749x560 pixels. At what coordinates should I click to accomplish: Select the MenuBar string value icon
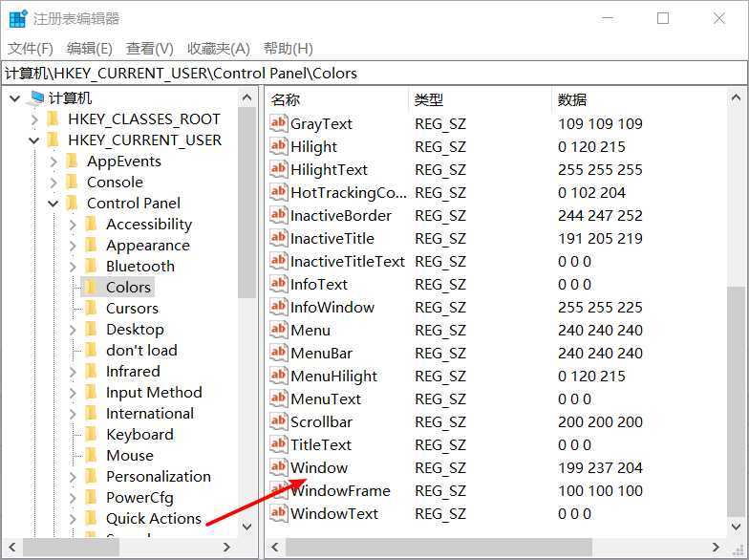[x=279, y=353]
